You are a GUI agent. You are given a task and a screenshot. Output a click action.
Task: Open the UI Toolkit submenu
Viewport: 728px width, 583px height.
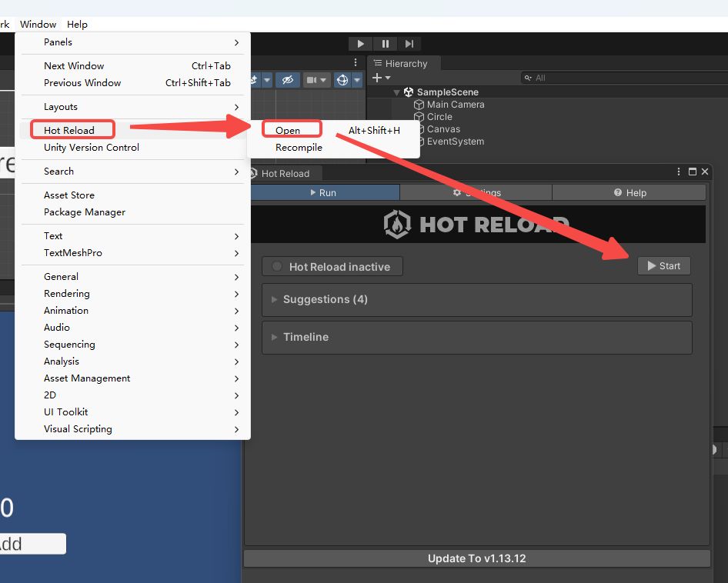133,412
